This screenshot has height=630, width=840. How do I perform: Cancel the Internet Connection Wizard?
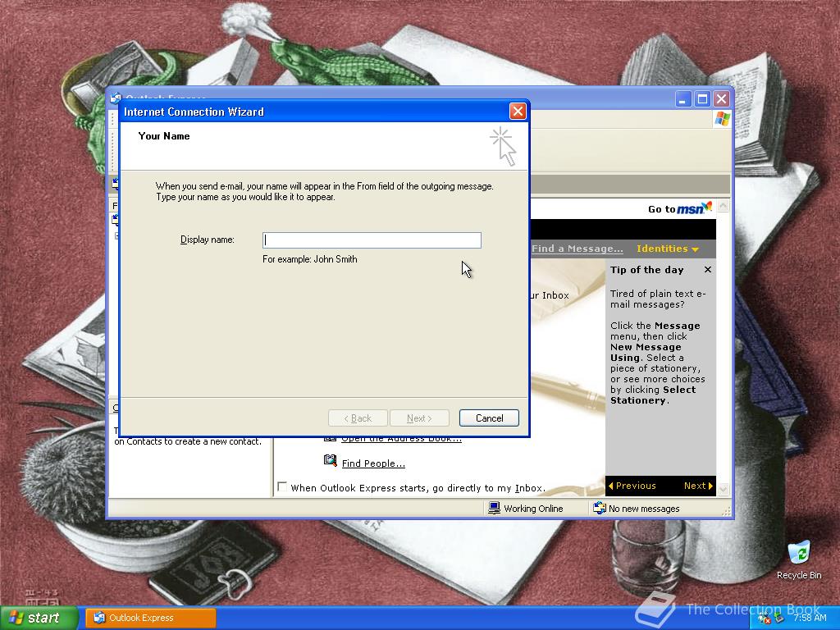(489, 418)
